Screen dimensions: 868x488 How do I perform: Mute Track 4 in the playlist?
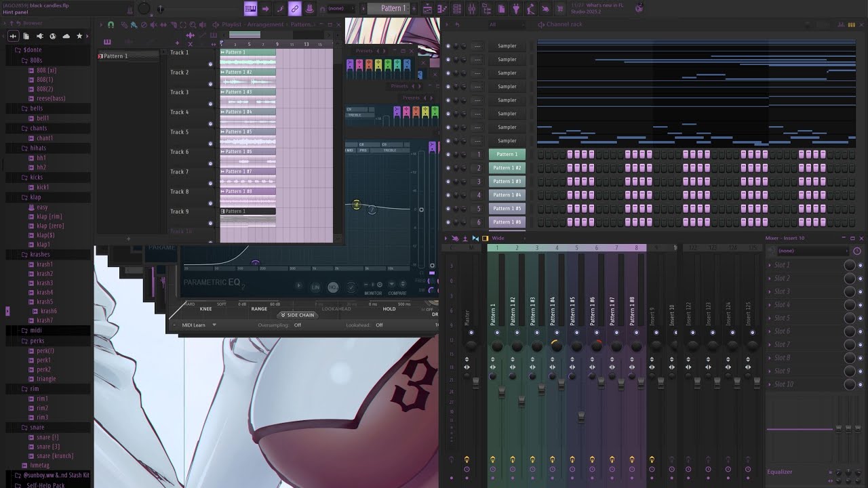click(x=210, y=124)
